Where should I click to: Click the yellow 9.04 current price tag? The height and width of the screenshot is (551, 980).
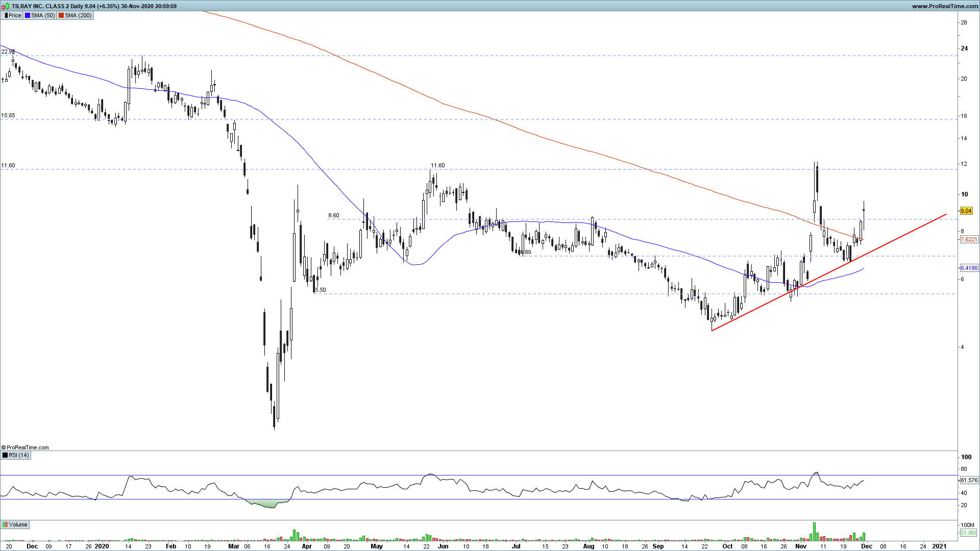(966, 211)
